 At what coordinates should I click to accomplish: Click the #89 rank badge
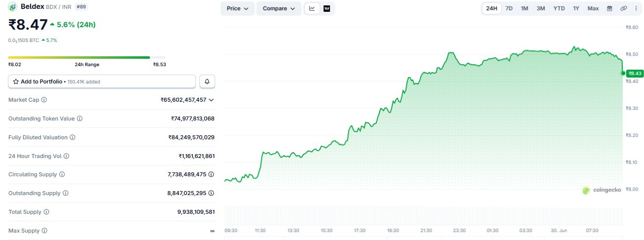pos(81,7)
